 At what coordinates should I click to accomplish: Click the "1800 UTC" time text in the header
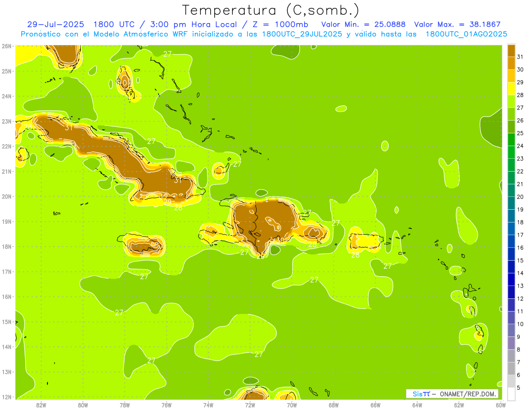tap(115, 24)
